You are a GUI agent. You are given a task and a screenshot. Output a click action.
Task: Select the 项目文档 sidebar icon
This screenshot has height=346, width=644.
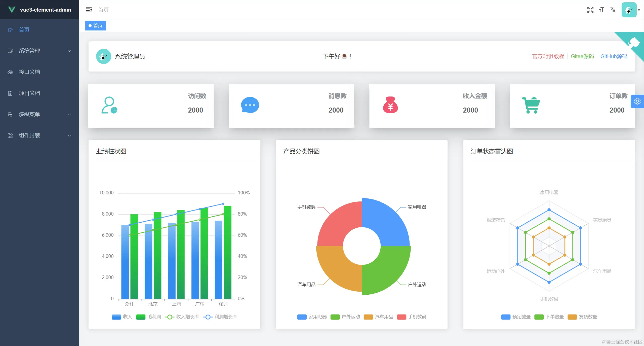[10, 93]
